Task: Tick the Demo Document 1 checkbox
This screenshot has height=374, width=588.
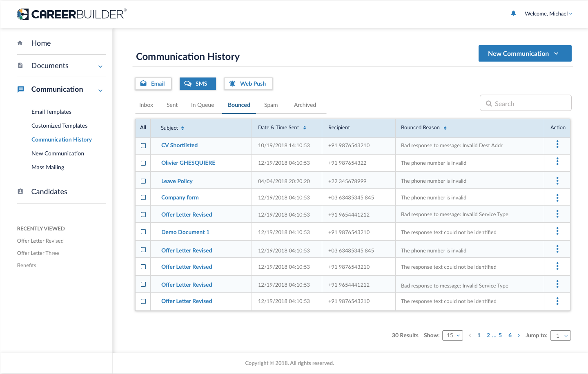Action: [x=143, y=232]
